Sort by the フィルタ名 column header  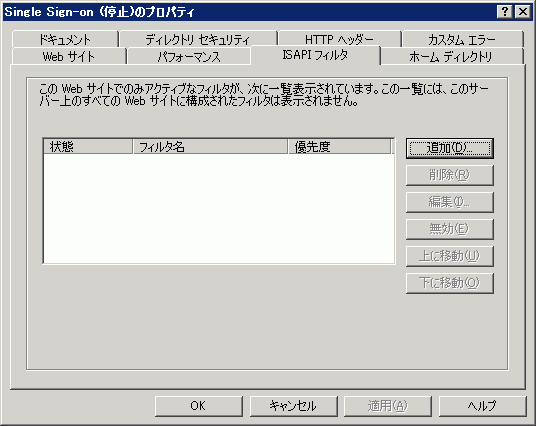pos(210,147)
